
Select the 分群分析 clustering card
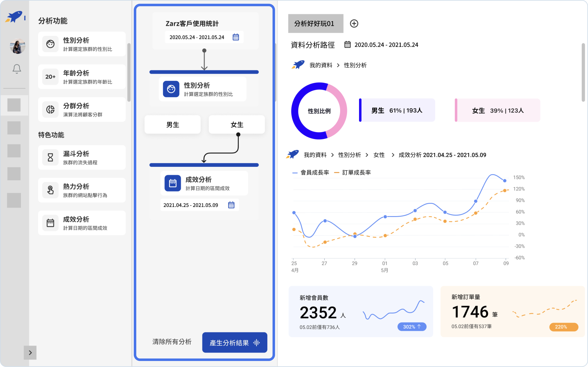[82, 110]
